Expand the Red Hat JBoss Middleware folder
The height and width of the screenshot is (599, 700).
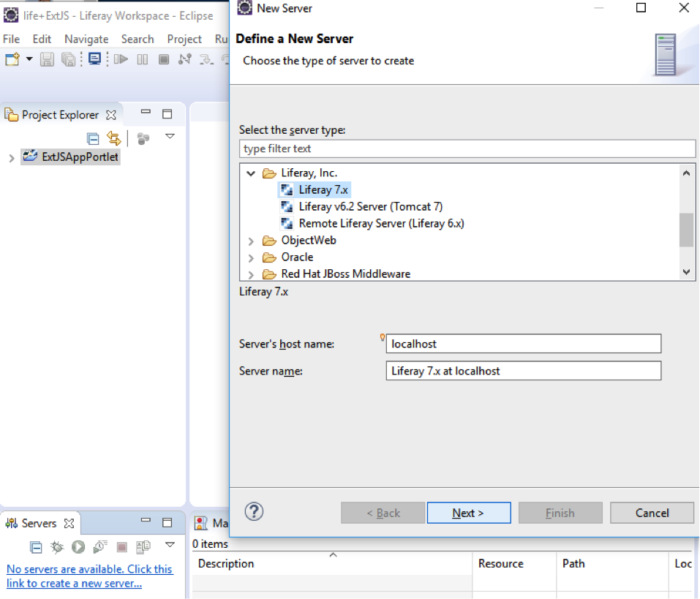[x=251, y=275]
